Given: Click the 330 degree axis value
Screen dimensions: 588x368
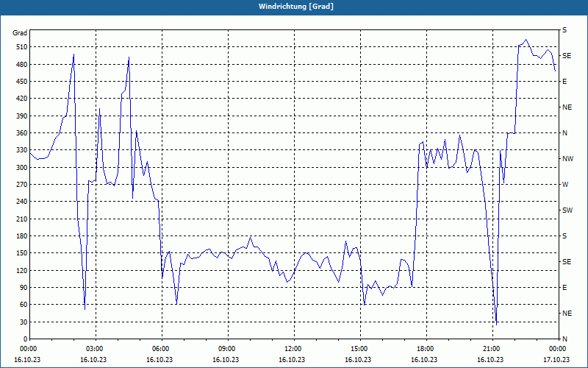Looking at the screenshot, I should (x=21, y=150).
